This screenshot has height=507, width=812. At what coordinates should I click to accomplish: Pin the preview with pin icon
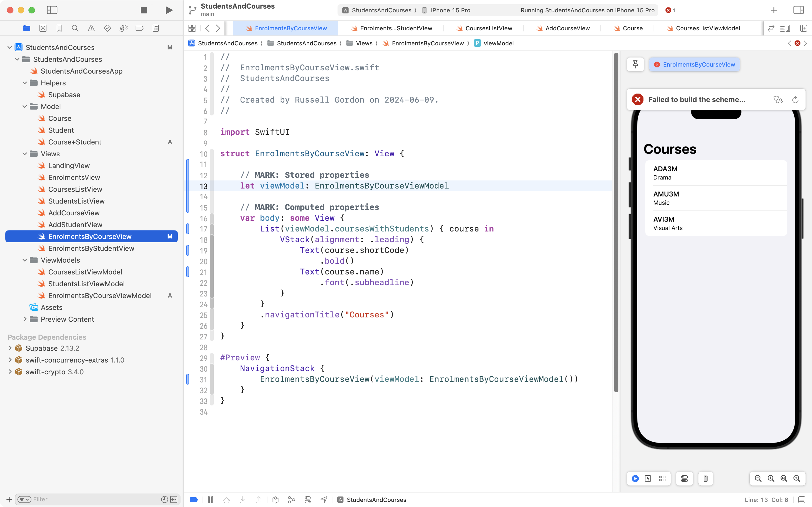pyautogui.click(x=635, y=64)
